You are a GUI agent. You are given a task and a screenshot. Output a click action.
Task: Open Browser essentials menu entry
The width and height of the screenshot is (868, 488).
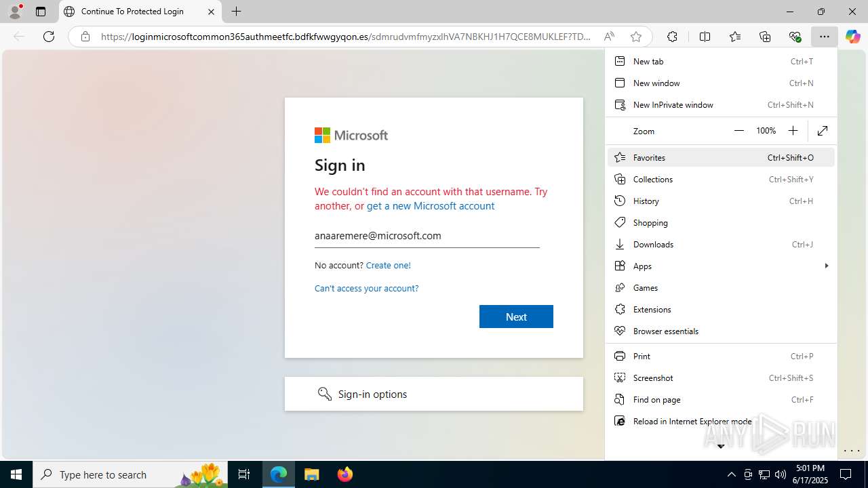[721, 331]
